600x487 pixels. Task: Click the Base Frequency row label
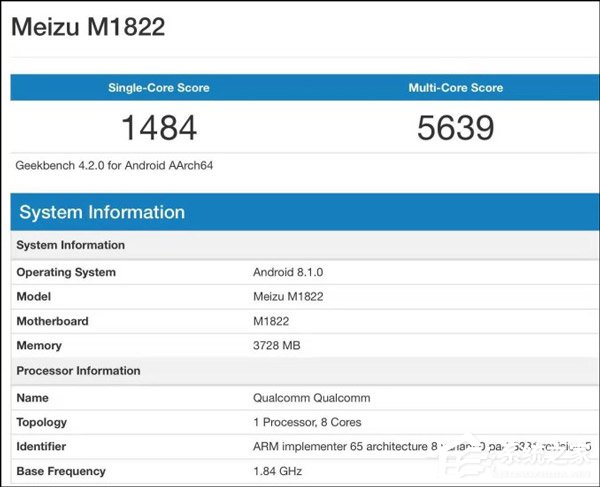61,471
